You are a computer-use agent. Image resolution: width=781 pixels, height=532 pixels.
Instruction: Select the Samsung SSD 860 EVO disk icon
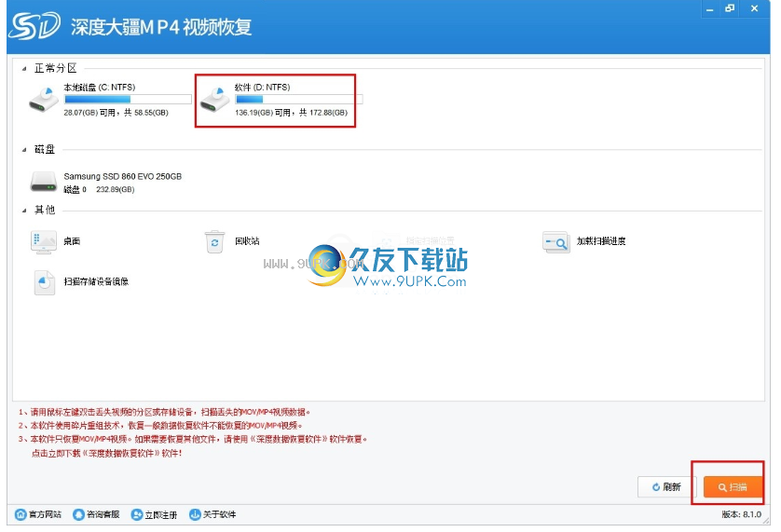click(x=44, y=182)
